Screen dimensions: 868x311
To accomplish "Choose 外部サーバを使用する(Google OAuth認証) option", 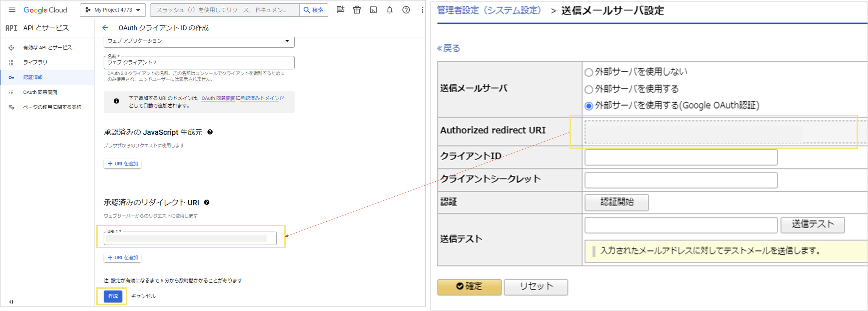I will click(589, 106).
